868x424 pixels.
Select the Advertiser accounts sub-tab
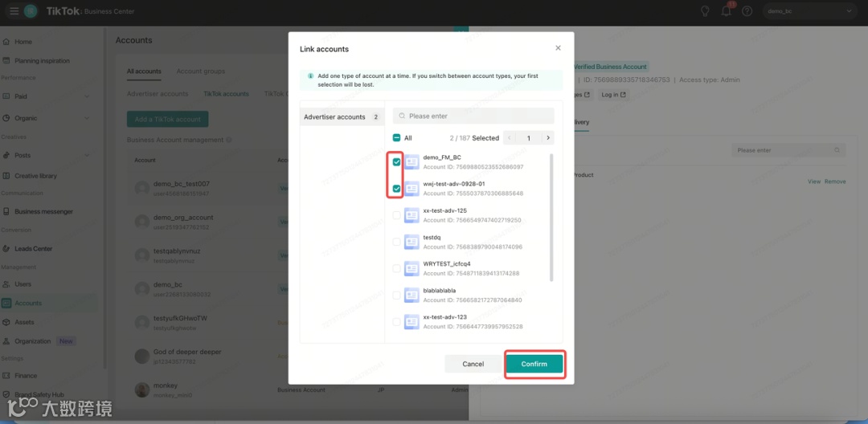(158, 94)
